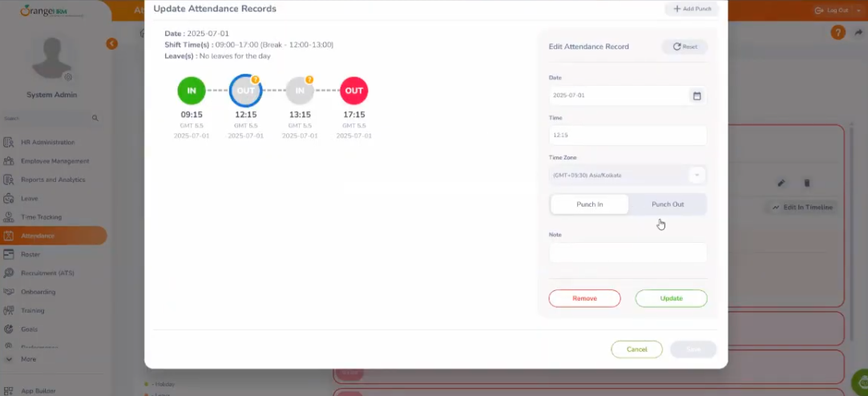
Task: Switch the toggle to Punch Out
Action: coord(667,204)
